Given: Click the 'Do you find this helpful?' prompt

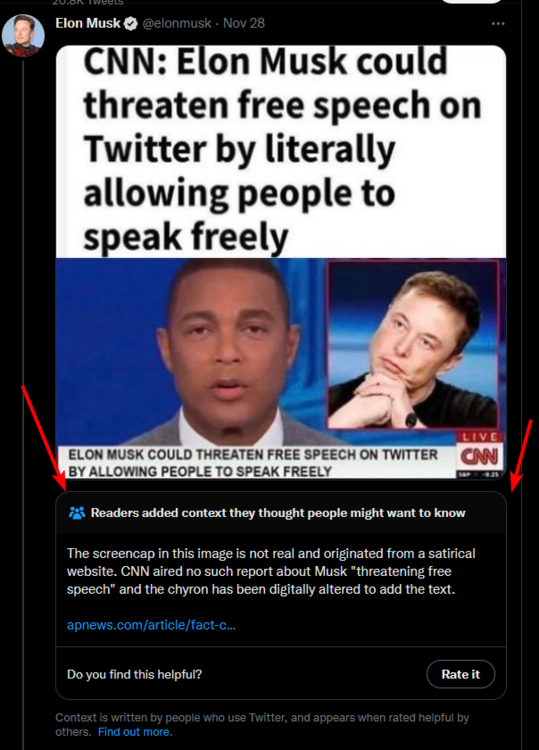Looking at the screenshot, I should coord(134,674).
